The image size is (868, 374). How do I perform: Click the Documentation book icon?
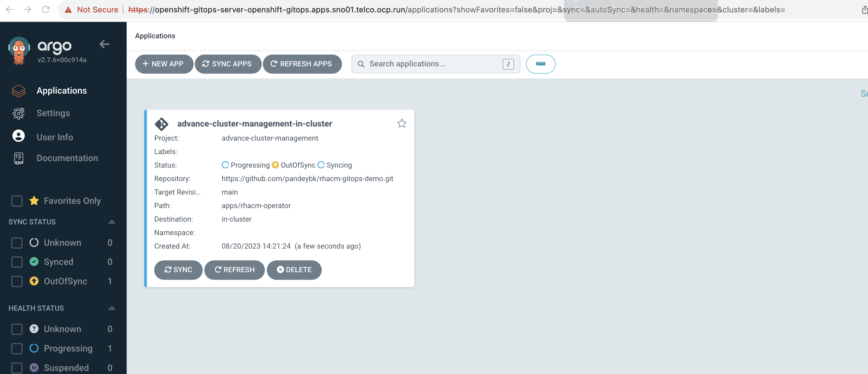tap(19, 158)
